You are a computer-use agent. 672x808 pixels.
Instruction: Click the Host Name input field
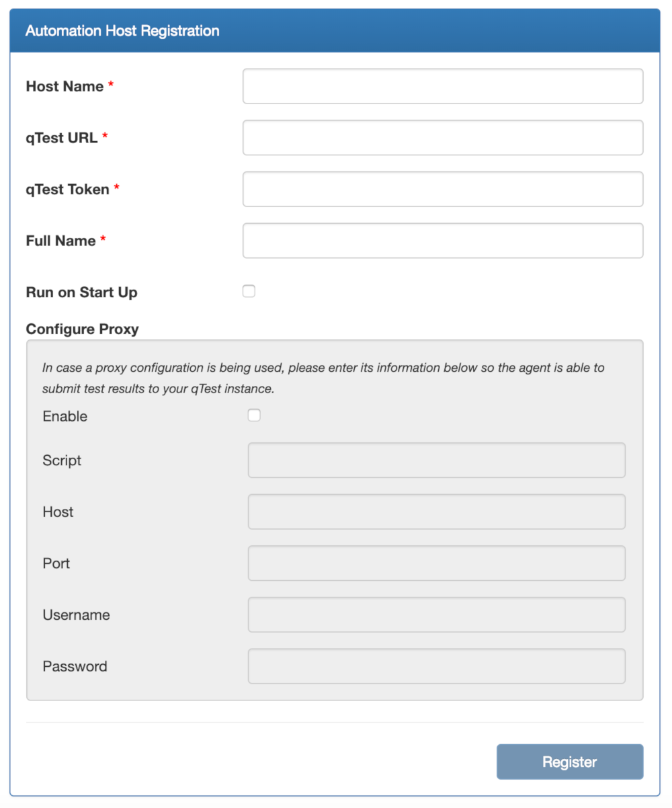point(442,85)
